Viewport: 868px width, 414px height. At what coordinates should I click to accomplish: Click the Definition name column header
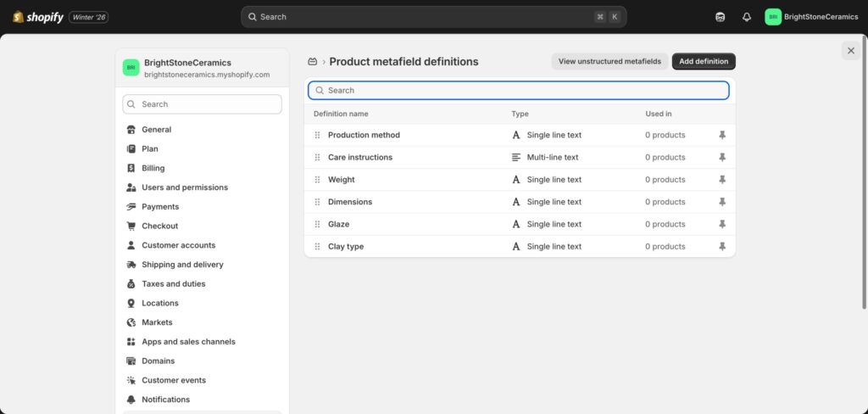click(x=341, y=114)
